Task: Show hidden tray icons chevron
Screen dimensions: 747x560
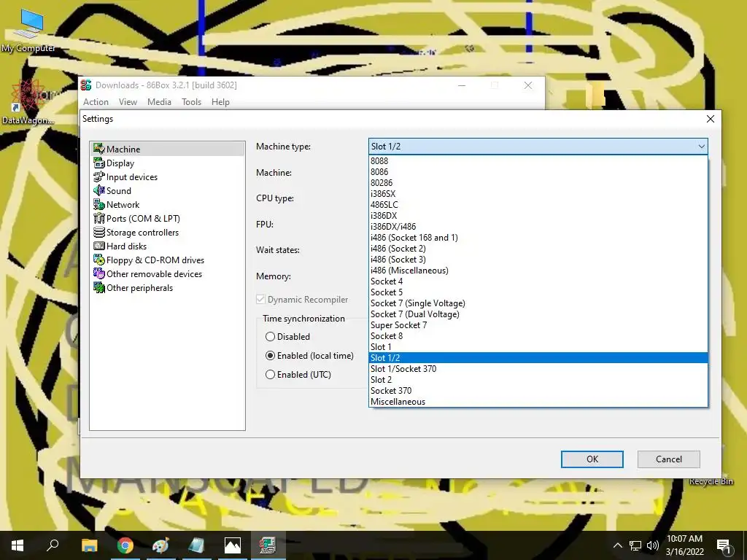Action: pyautogui.click(x=617, y=545)
